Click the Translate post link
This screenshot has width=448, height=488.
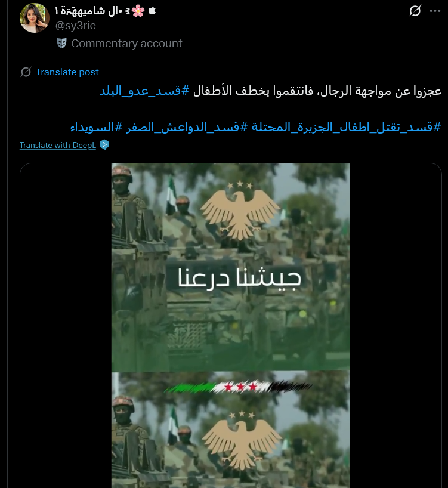tap(67, 72)
